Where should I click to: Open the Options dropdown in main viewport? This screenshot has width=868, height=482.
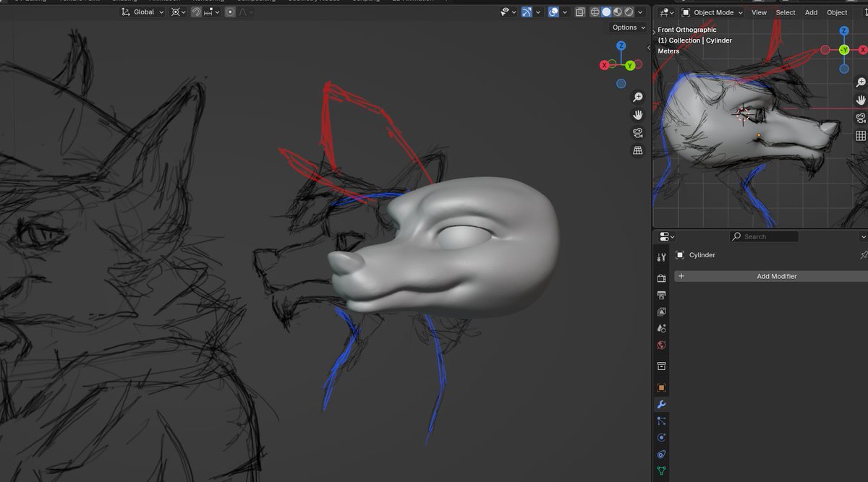click(628, 27)
